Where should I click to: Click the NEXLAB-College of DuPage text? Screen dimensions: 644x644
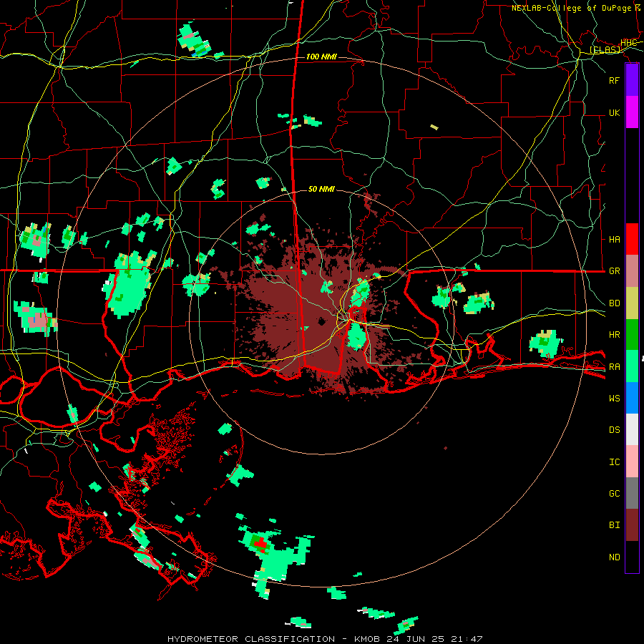(x=572, y=8)
